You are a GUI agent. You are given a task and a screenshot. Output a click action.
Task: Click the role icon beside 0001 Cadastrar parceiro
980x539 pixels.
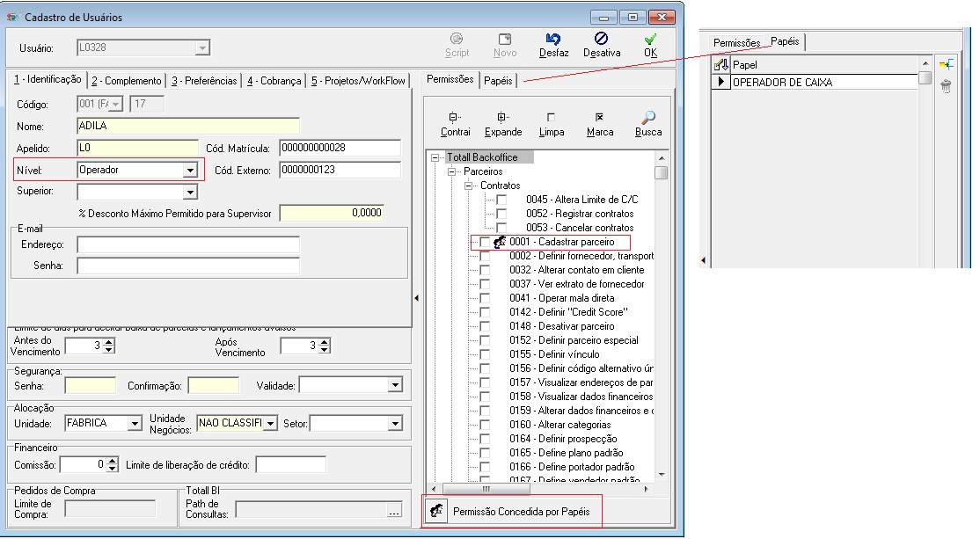[500, 242]
